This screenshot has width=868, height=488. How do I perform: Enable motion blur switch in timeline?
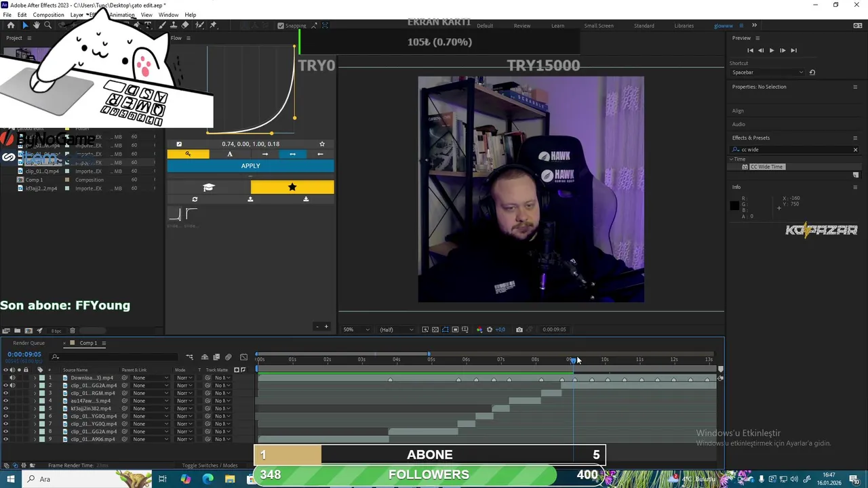coord(229,357)
